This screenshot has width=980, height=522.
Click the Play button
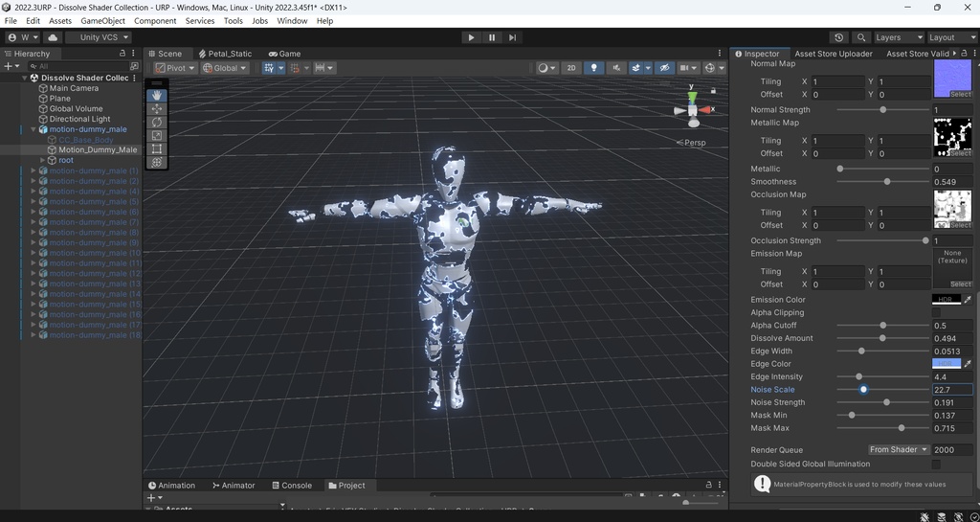(x=471, y=37)
